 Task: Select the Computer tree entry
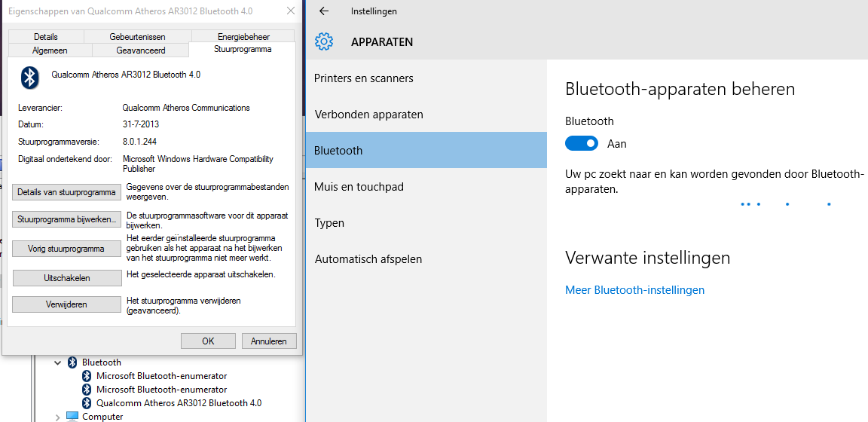[102, 417]
